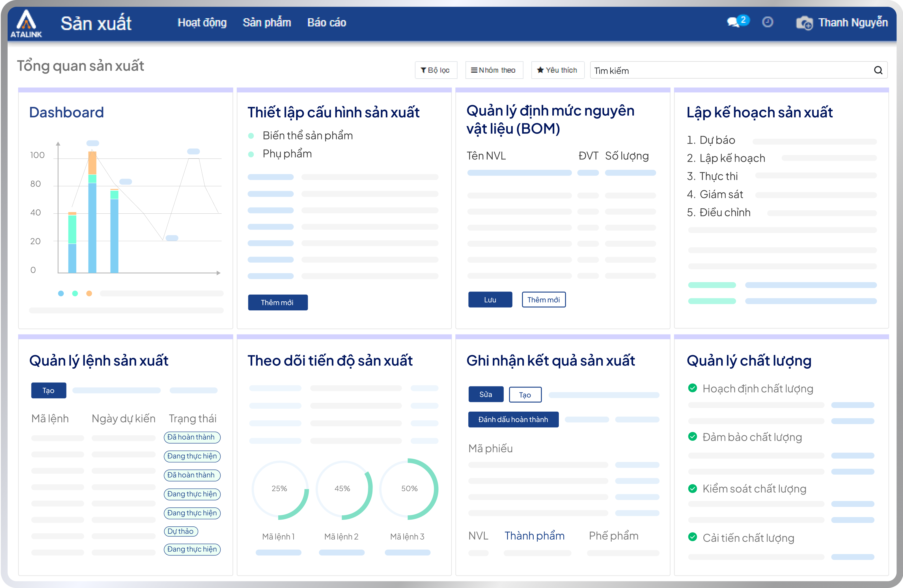Open Quản lý lệnh sản xuất card title
Image resolution: width=903 pixels, height=588 pixels.
[x=99, y=360]
